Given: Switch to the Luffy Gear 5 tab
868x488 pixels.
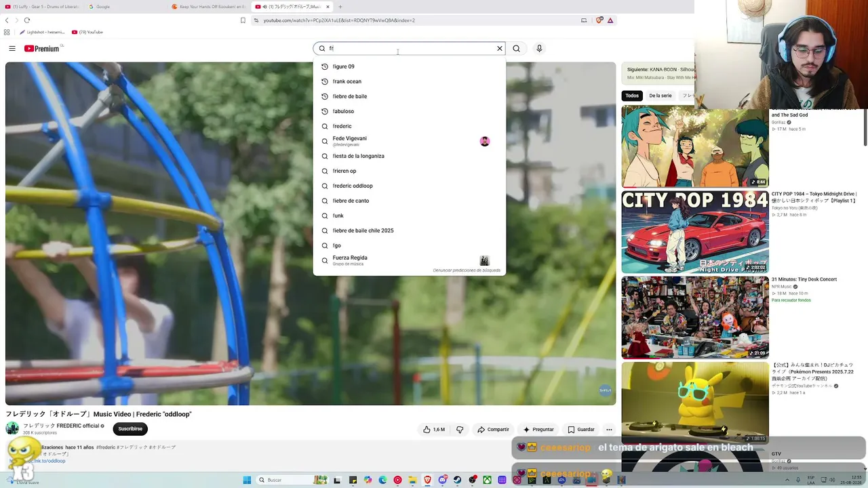Looking at the screenshot, I should (42, 7).
